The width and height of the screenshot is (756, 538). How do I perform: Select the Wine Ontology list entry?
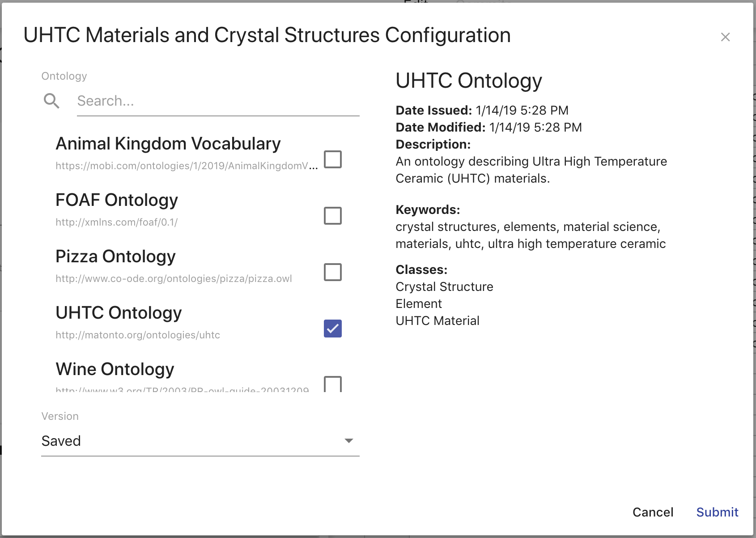pos(115,369)
